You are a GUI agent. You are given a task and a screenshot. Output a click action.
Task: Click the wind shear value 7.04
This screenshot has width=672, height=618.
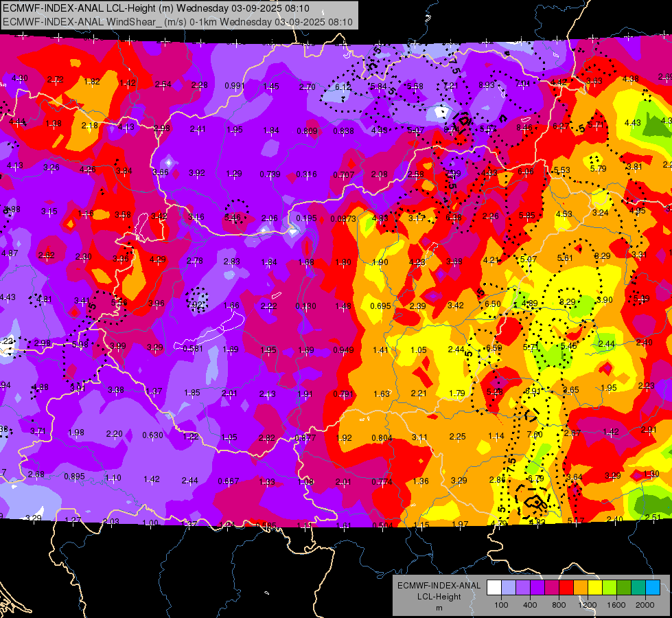522,84
